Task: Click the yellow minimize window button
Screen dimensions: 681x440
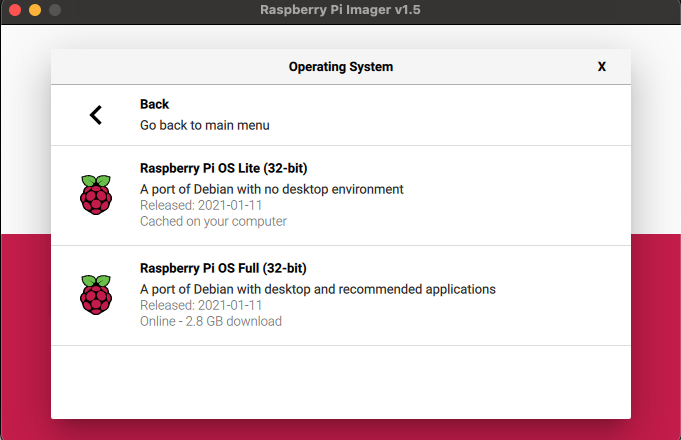Action: (35, 10)
